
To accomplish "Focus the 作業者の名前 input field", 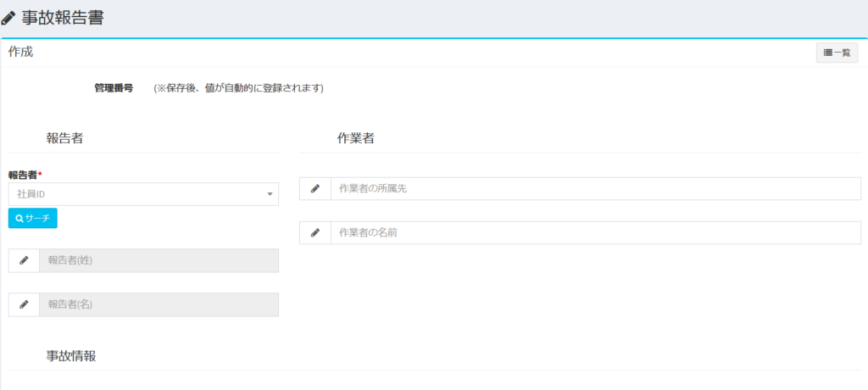I will [596, 233].
